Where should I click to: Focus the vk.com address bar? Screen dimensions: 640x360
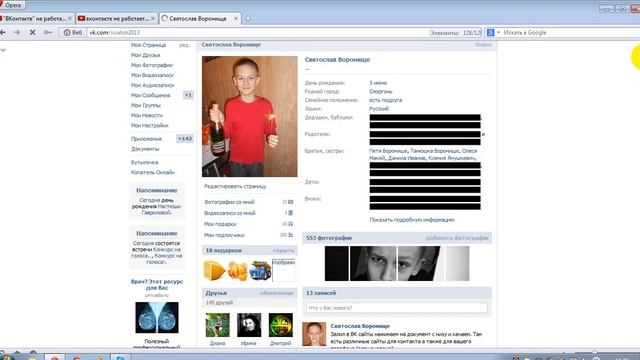(257, 32)
